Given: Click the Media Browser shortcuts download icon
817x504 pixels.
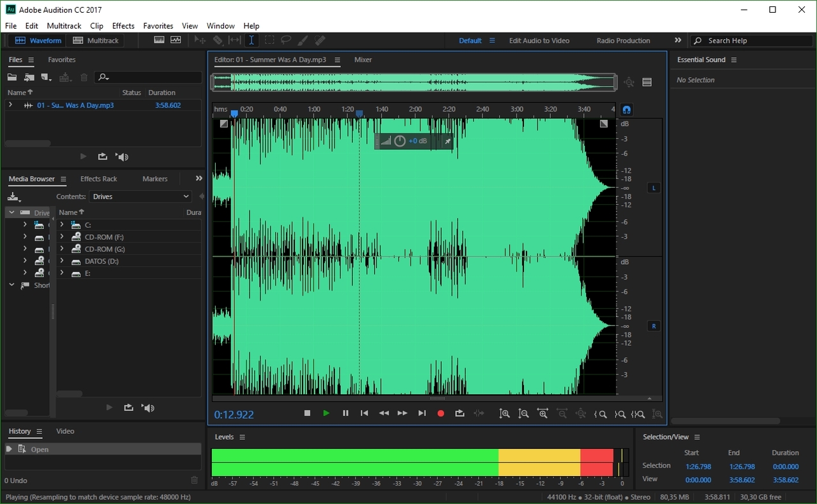Looking at the screenshot, I should pyautogui.click(x=14, y=196).
